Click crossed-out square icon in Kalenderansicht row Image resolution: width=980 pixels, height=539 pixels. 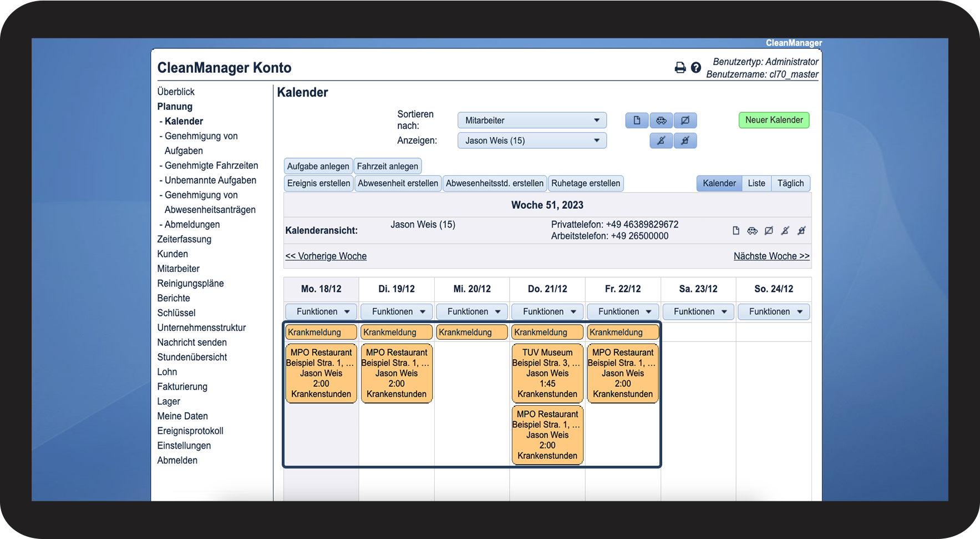tap(769, 230)
